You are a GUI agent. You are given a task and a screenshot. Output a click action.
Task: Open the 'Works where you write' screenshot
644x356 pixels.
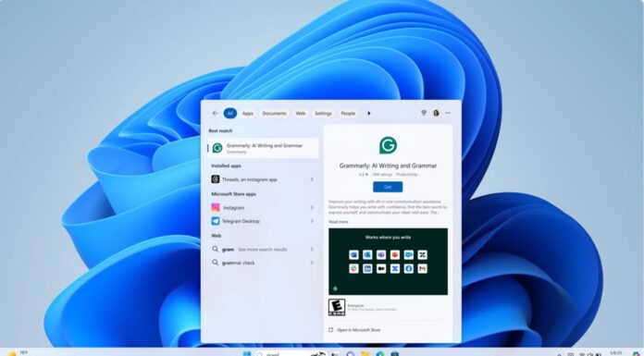point(388,262)
